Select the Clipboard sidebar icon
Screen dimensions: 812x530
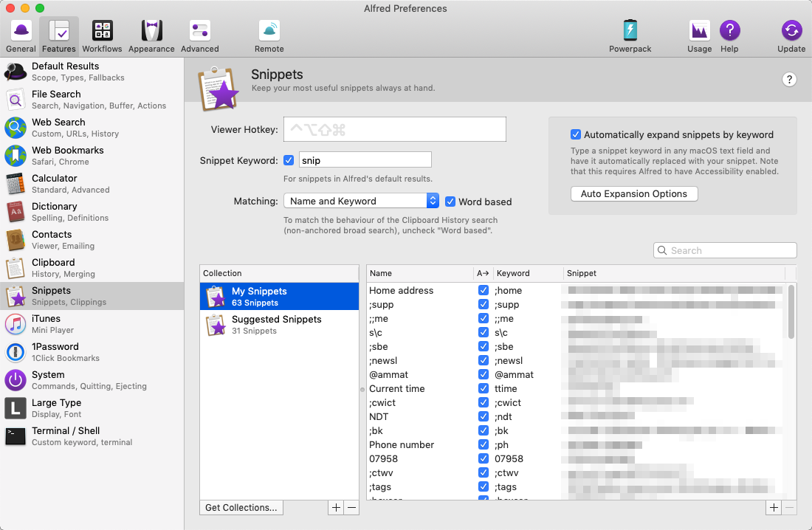coord(16,268)
